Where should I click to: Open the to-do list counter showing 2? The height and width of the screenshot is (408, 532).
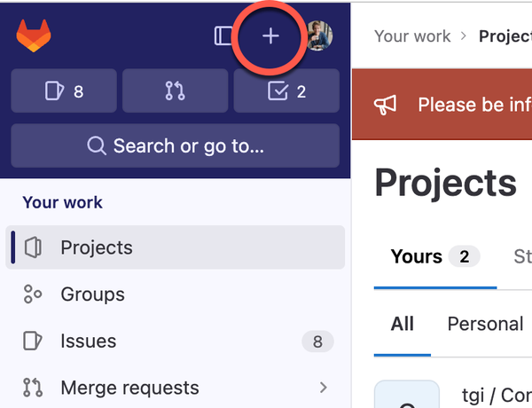tap(286, 90)
